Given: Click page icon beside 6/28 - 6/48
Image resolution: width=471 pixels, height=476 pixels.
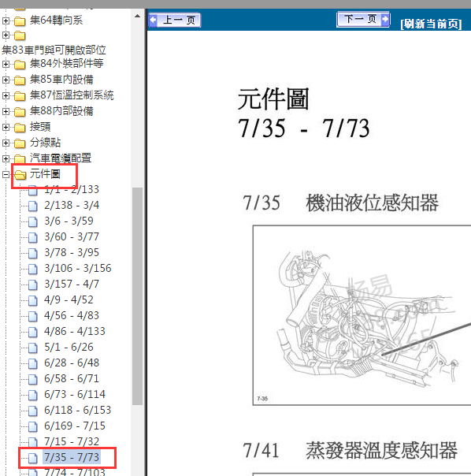Looking at the screenshot, I should [x=33, y=364].
